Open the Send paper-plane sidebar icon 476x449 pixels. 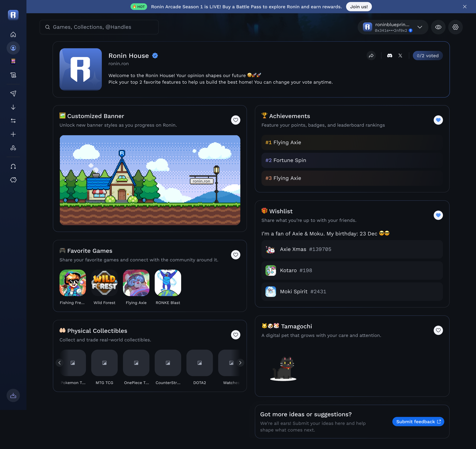point(13,93)
